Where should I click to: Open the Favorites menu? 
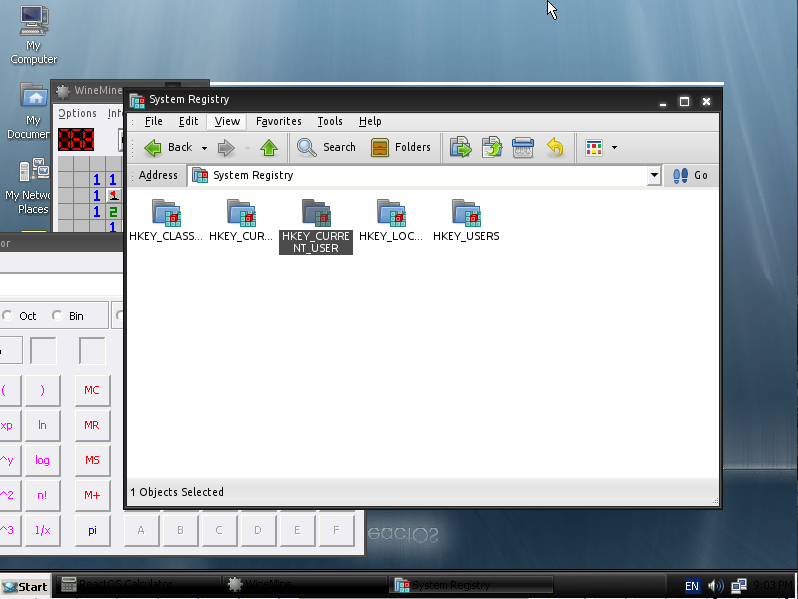click(278, 121)
